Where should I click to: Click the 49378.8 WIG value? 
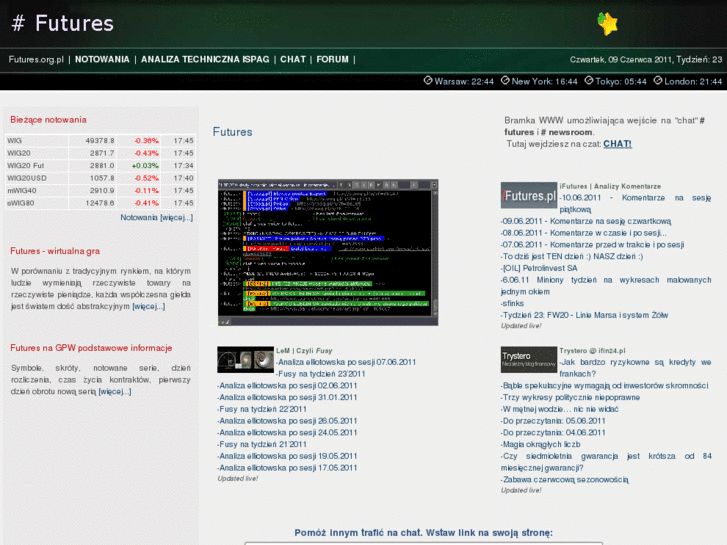(x=100, y=141)
